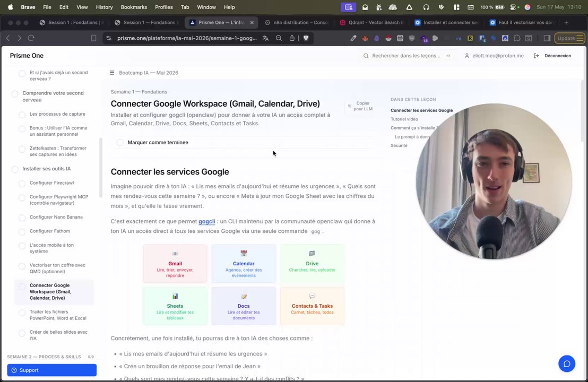Open the share icon in address bar
This screenshot has height=382, width=588.
pos(292,38)
